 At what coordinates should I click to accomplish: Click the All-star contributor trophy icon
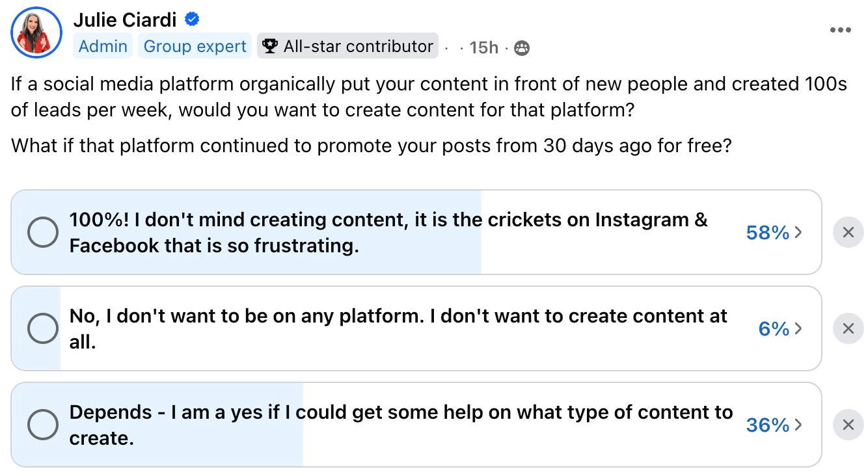point(269,47)
